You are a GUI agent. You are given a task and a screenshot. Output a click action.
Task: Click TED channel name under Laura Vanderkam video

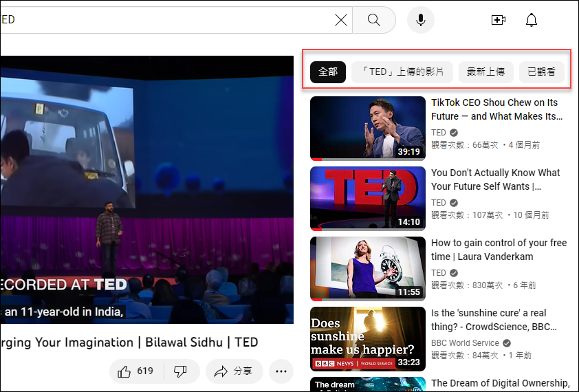point(439,273)
